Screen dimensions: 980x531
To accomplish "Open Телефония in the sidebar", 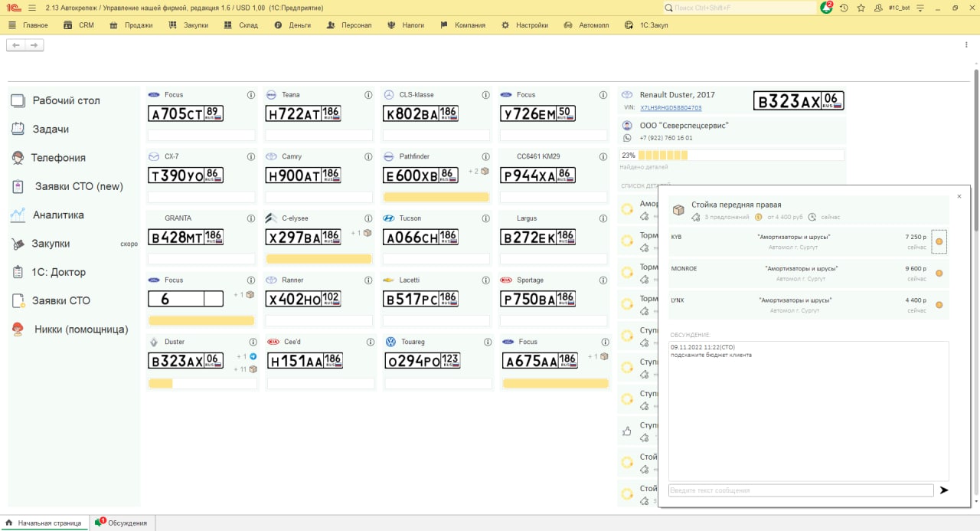I will tap(58, 158).
